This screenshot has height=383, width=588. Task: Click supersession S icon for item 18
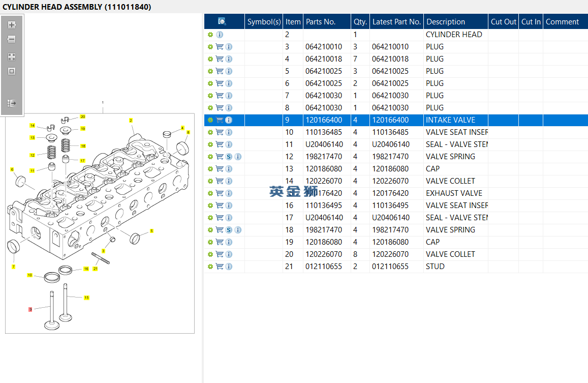[229, 230]
